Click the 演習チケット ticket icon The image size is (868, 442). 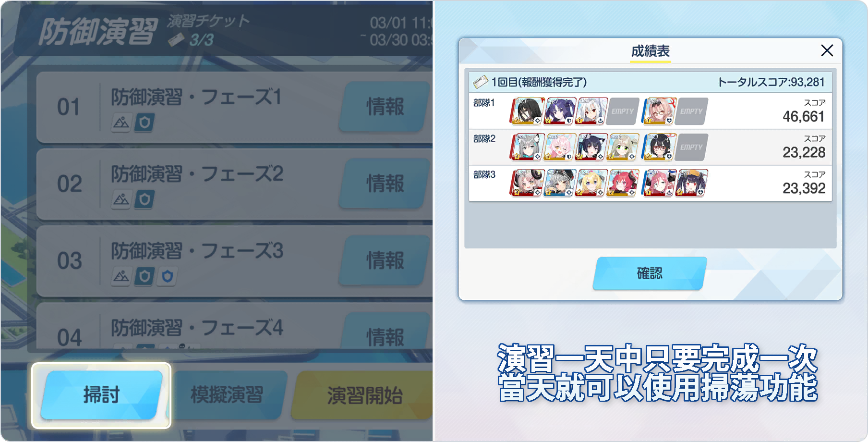click(x=176, y=40)
